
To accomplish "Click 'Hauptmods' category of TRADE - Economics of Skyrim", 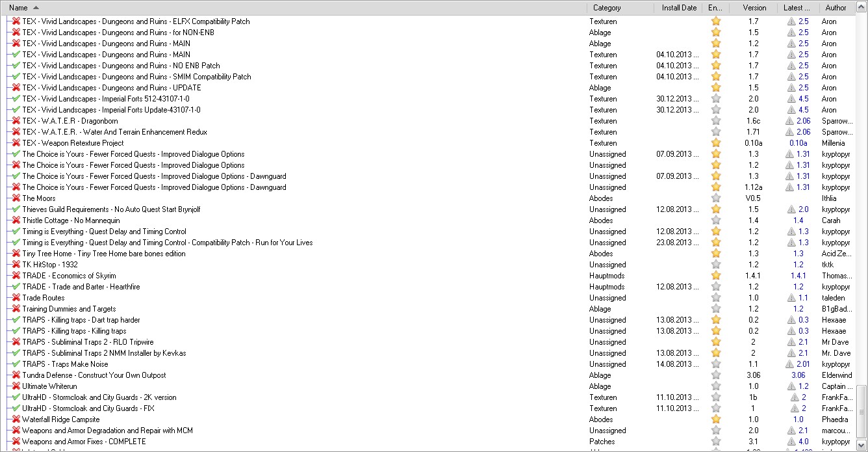I will click(607, 276).
